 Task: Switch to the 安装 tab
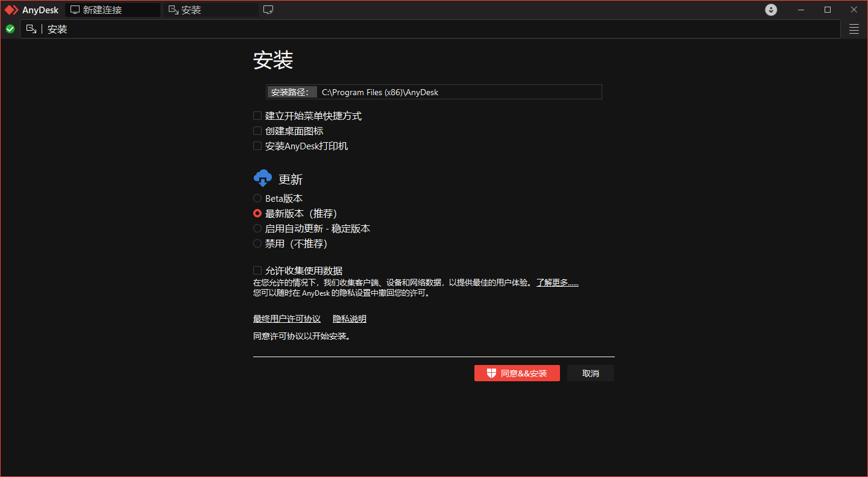[x=210, y=10]
